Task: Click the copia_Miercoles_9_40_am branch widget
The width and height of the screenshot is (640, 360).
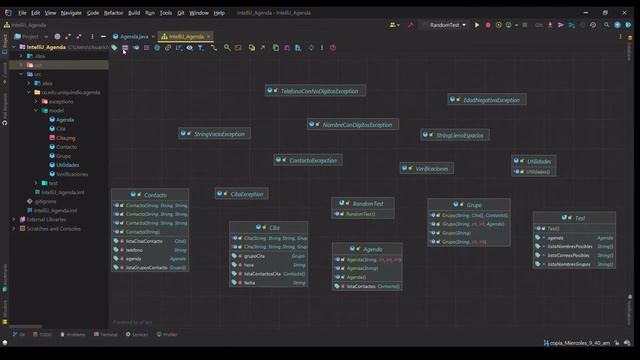Action: [577, 343]
